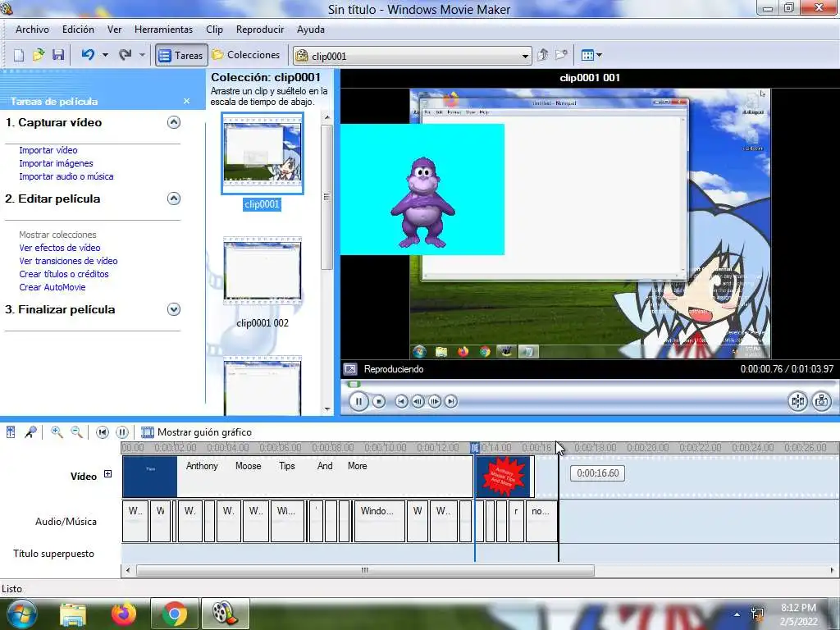Screen dimensions: 840x630
Task: Open Ver transiciones de vídeo
Action: pyautogui.click(x=69, y=261)
